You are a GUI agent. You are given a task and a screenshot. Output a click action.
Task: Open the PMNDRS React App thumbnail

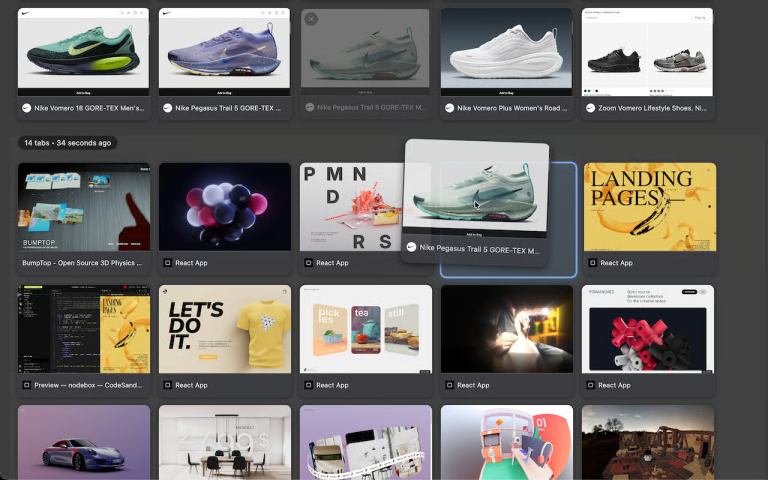pos(351,207)
